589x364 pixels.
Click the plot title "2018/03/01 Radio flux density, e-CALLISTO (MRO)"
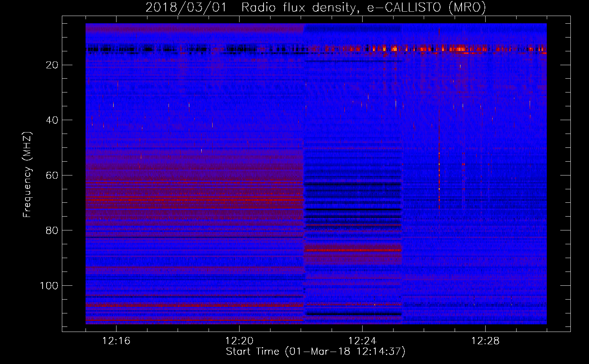click(x=316, y=8)
